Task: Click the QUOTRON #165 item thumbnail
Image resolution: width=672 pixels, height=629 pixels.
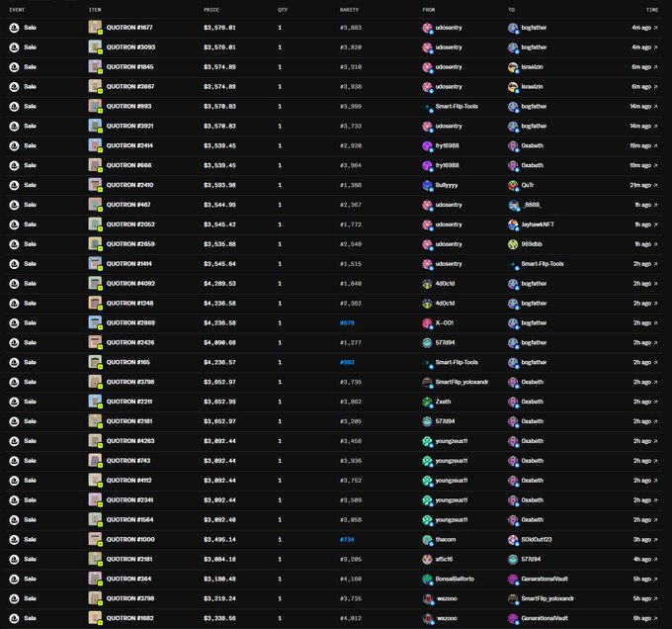Action: point(95,362)
